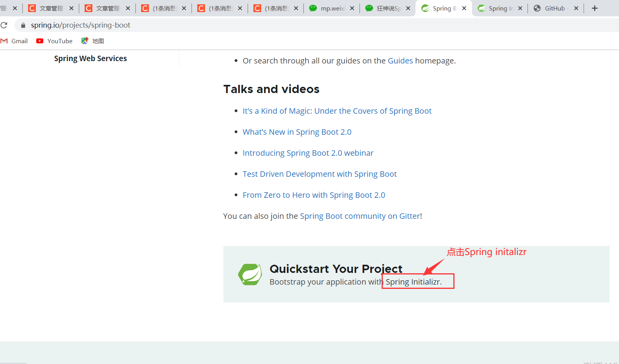Open From Zero to Hero talk link
619x364 pixels.
point(314,195)
